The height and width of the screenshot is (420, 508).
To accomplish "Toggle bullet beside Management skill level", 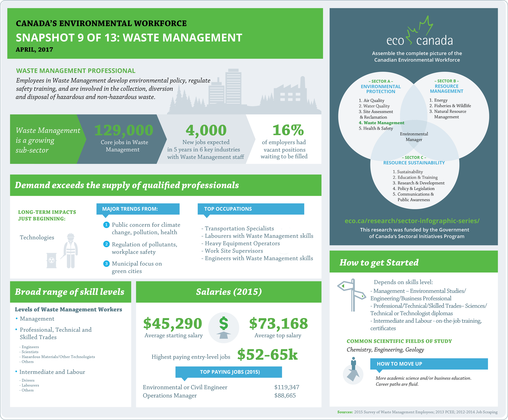I will 16,318.
